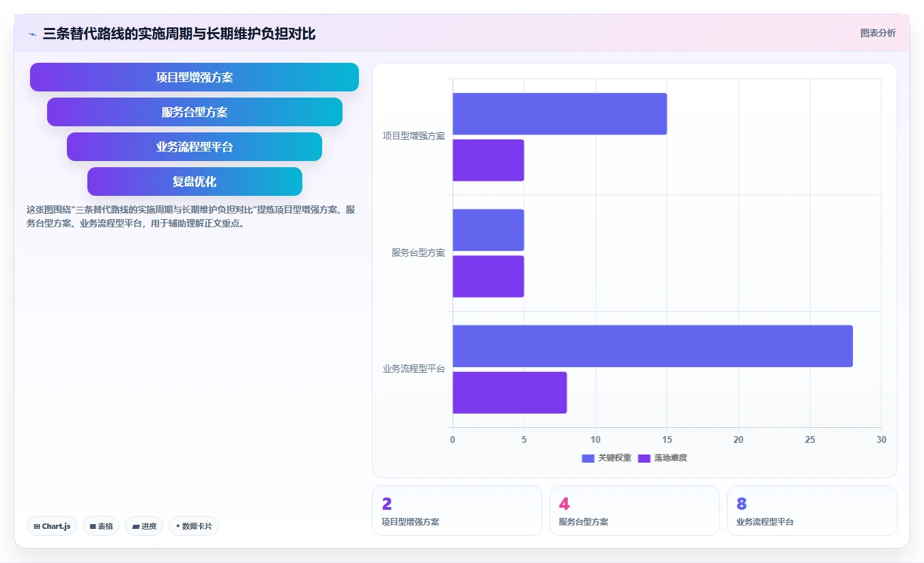The height and width of the screenshot is (563, 924).
Task: Click 落地难度 bar for 服务台型方案
Action: click(488, 276)
